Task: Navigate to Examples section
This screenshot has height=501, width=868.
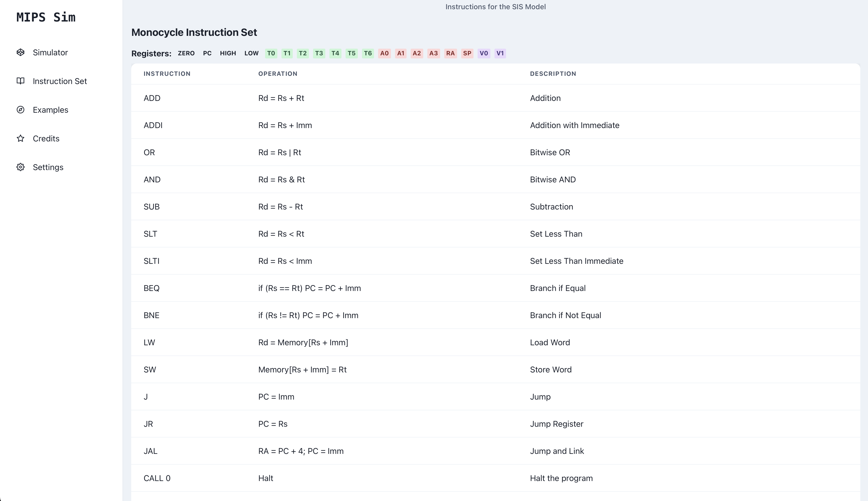Action: pos(50,110)
